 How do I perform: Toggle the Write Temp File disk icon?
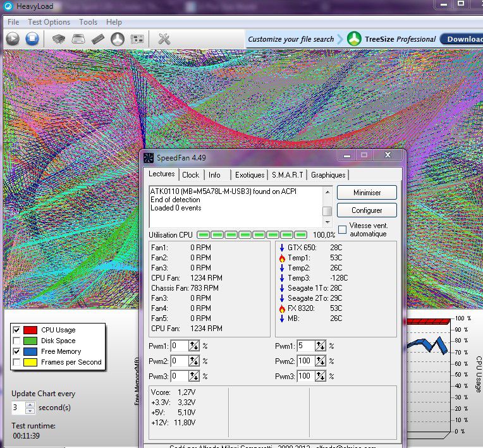(x=78, y=39)
